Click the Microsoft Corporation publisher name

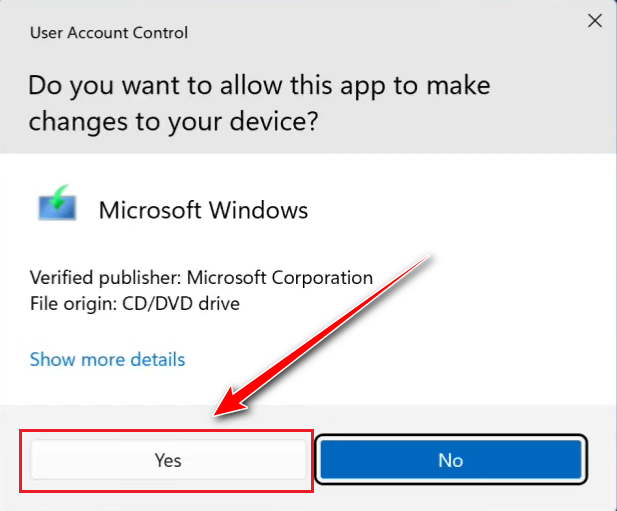point(280,277)
